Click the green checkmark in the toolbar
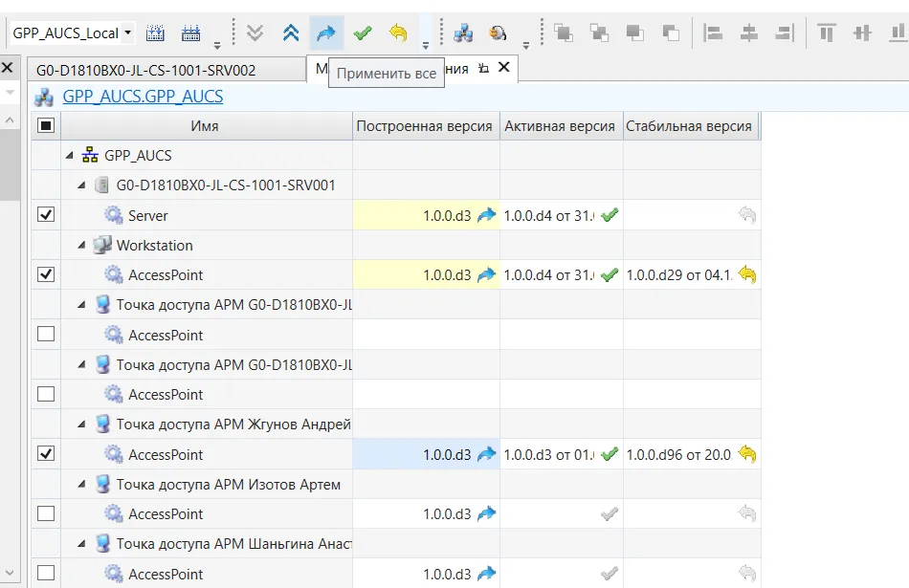 pos(363,33)
